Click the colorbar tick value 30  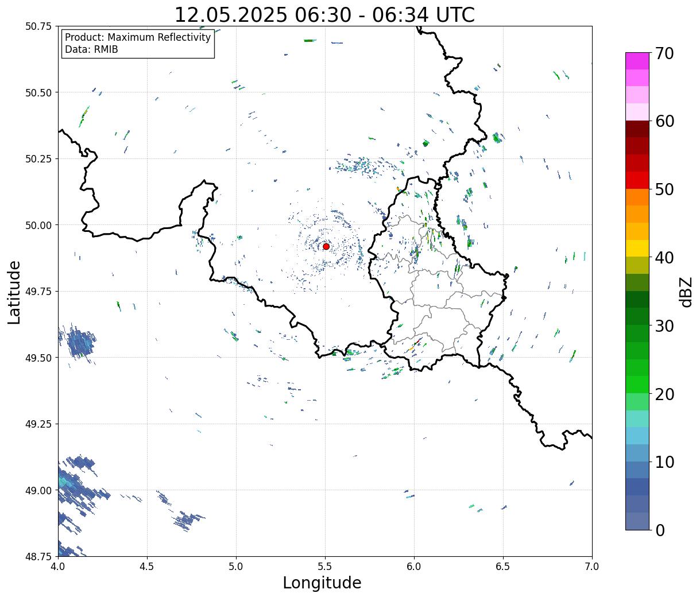(x=664, y=326)
